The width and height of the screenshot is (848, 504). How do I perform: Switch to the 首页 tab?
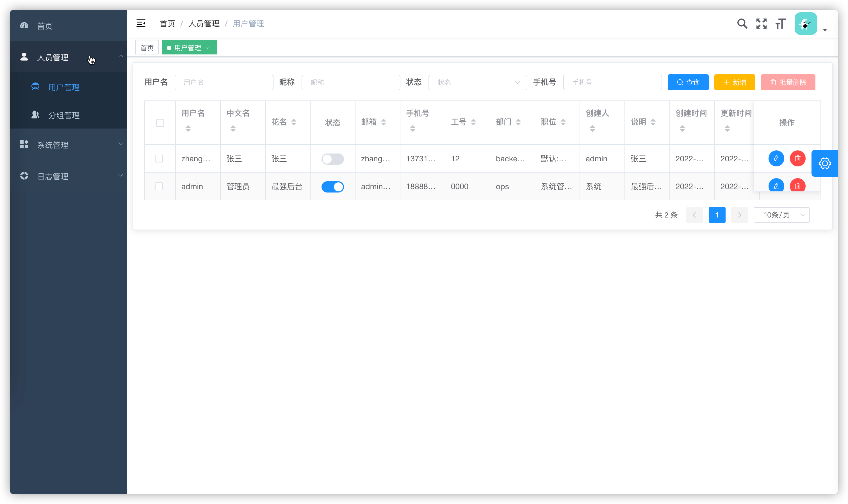tap(147, 48)
